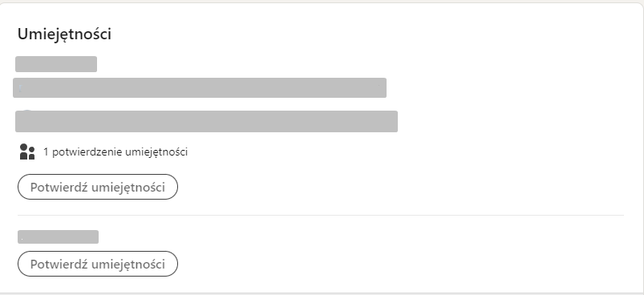Viewport: 644px width, 295px height.
Task: Click the number 1 in the endorsement count
Action: click(x=46, y=152)
